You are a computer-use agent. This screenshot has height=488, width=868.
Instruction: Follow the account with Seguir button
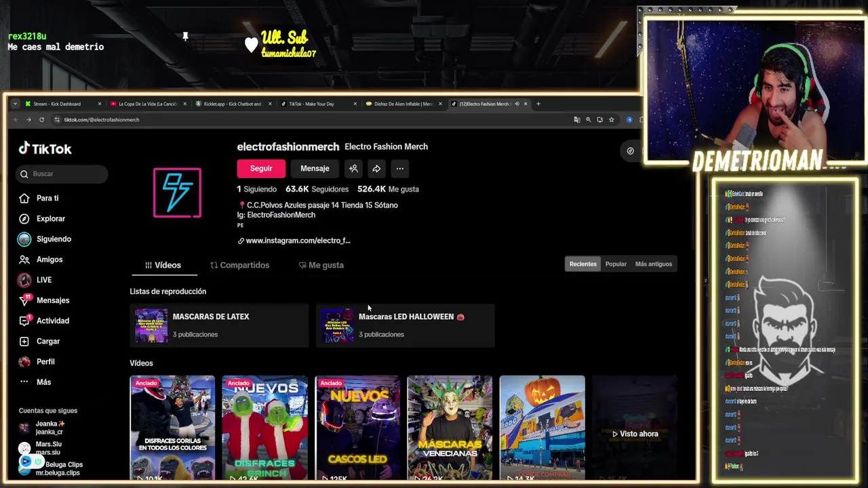[261, 168]
